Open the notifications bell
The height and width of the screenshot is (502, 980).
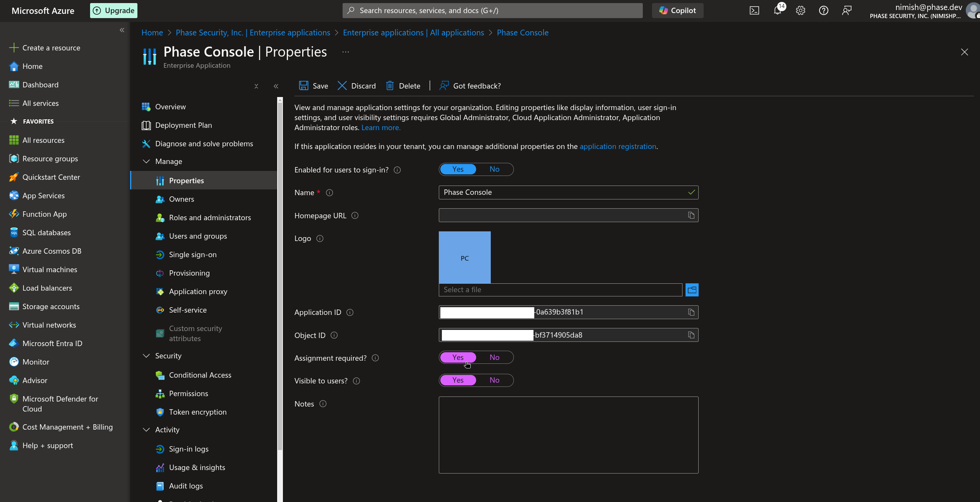778,10
